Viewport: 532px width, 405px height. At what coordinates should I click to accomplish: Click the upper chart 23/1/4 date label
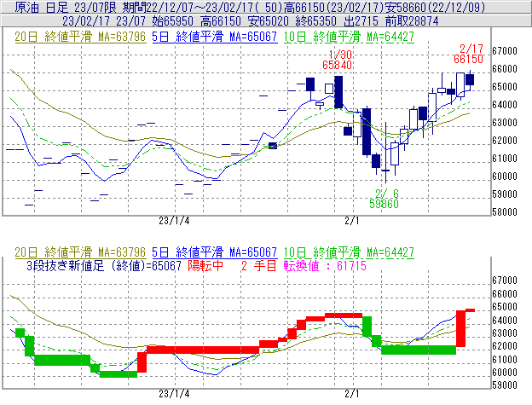tap(174, 221)
